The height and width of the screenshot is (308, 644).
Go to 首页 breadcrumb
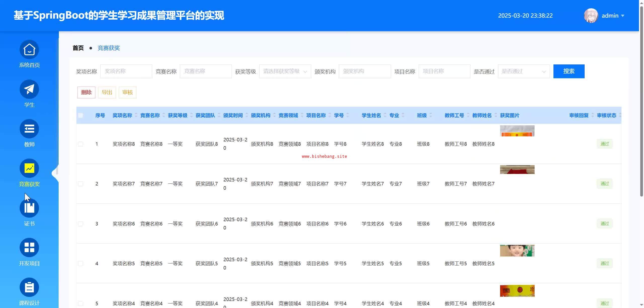point(78,48)
